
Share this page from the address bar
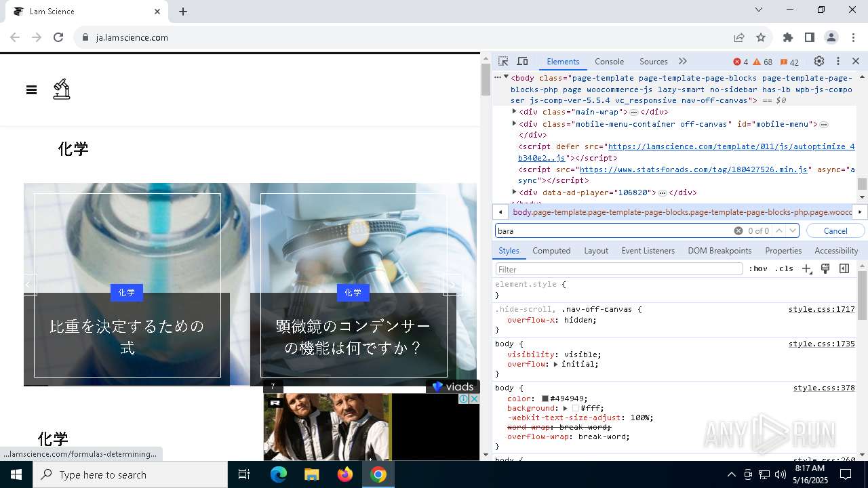point(739,37)
